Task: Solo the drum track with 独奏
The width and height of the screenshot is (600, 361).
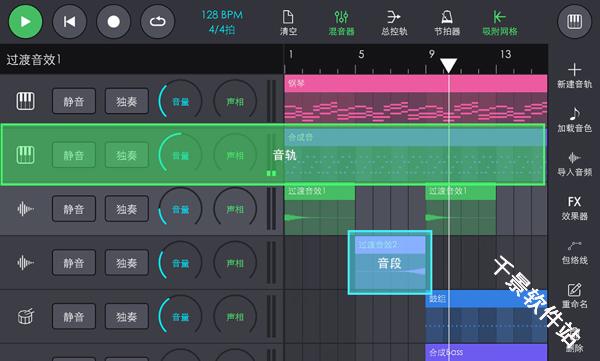Action: pyautogui.click(x=127, y=317)
